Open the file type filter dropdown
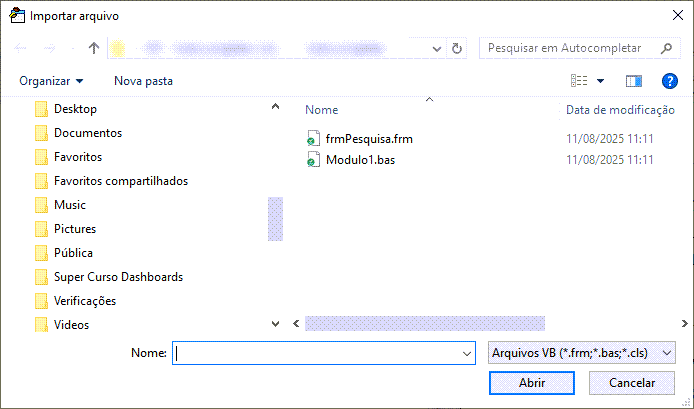694x409 pixels. pos(582,353)
